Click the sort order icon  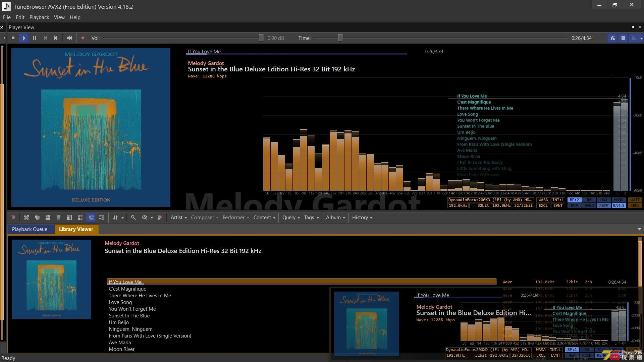point(115,218)
